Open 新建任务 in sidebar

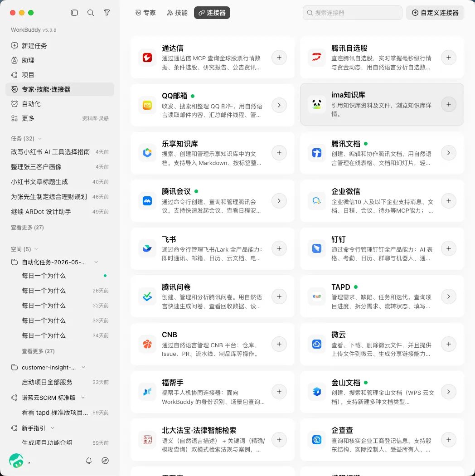click(60, 46)
